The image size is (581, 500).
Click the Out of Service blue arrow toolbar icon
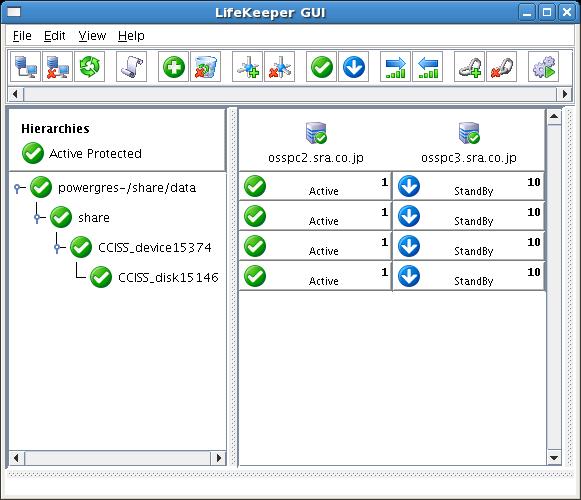point(353,67)
